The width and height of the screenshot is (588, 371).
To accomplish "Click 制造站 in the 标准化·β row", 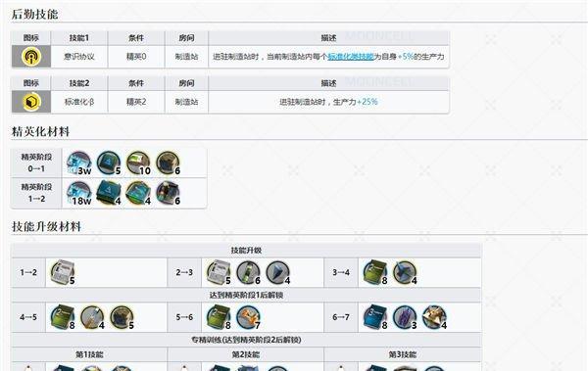I will (186, 102).
